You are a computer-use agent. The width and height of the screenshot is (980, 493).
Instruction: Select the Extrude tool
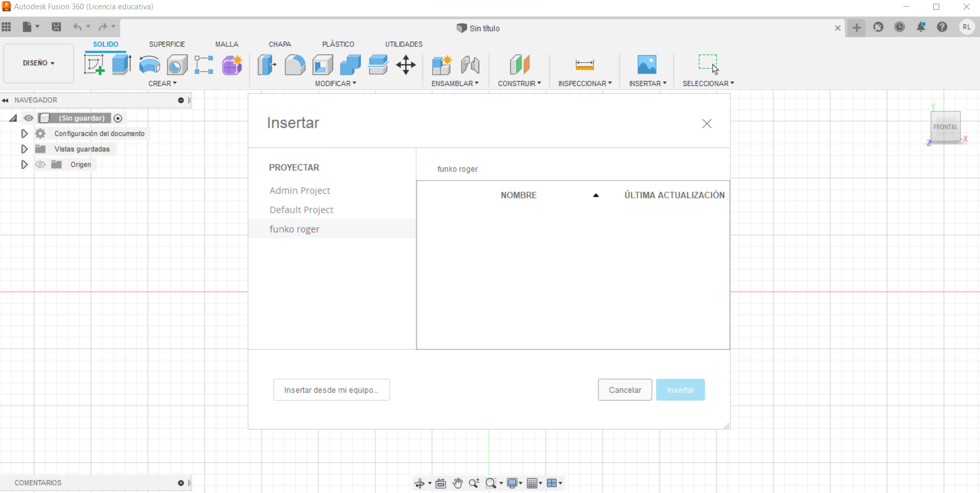(122, 65)
